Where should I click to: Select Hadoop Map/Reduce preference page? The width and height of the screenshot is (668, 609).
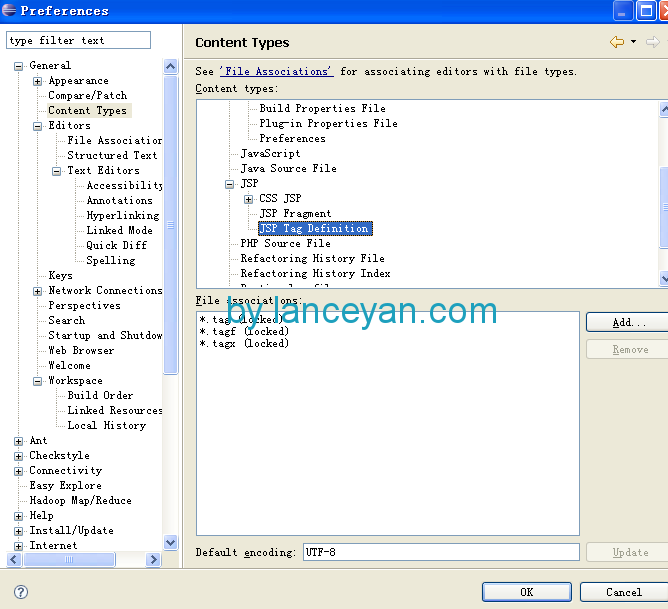[x=80, y=500]
